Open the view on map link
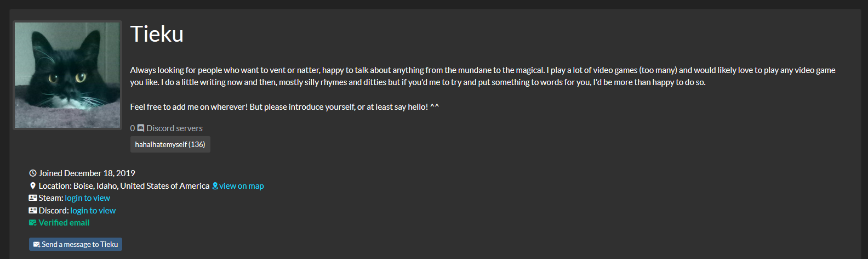Viewport: 868px width, 259px height. [x=242, y=185]
